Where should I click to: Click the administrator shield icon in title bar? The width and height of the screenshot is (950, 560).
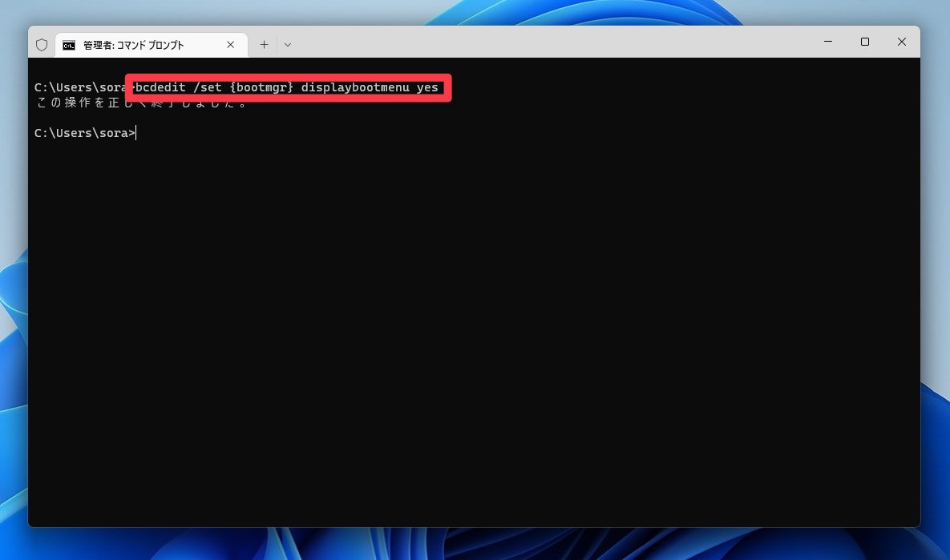click(x=42, y=45)
